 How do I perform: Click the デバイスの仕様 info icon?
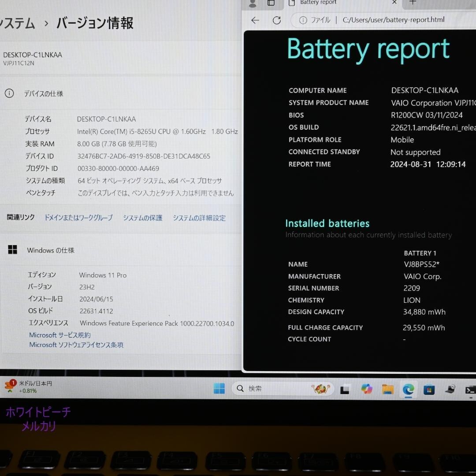pyautogui.click(x=9, y=93)
